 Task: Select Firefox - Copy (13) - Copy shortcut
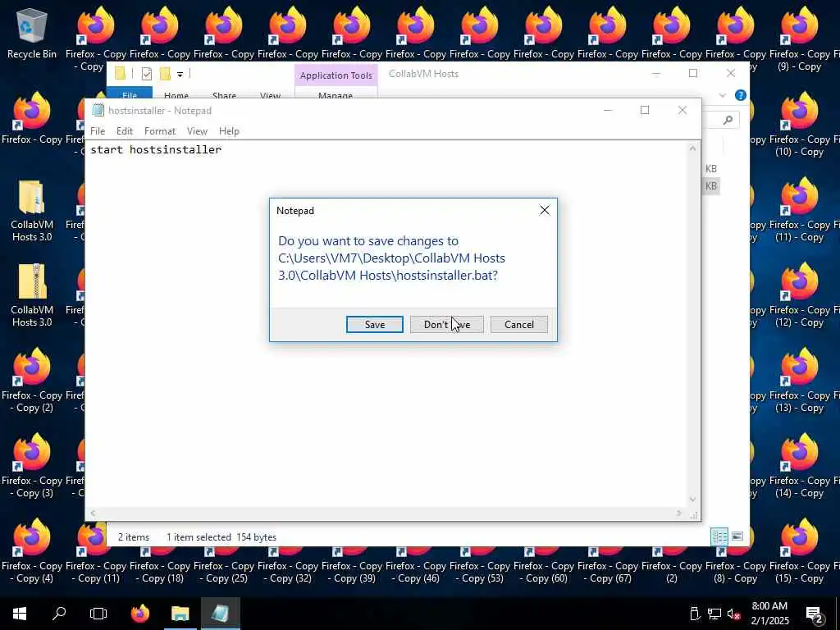coord(799,380)
